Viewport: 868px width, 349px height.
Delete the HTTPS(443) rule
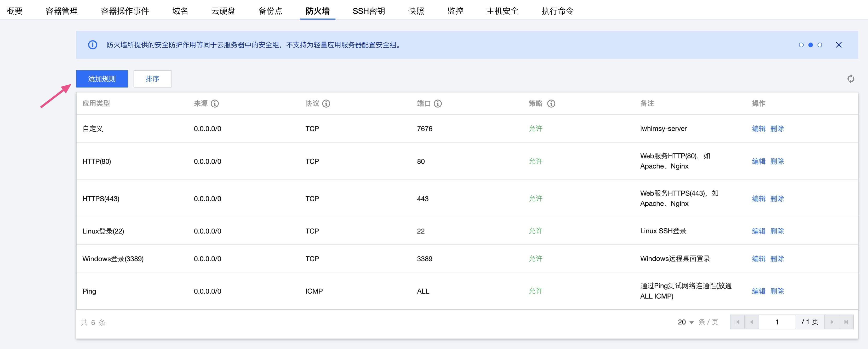click(x=777, y=199)
